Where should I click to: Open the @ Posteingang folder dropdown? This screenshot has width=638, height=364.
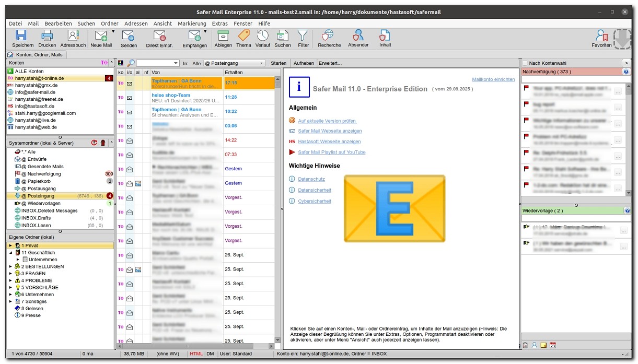click(x=235, y=63)
